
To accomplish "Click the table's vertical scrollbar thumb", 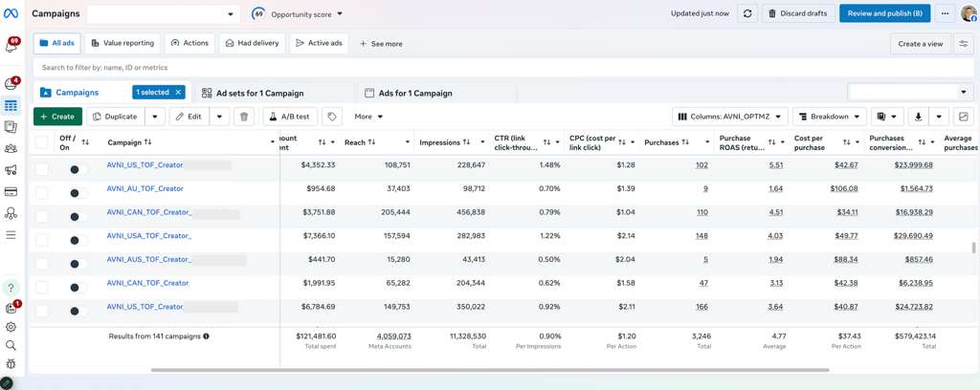I will (972, 248).
